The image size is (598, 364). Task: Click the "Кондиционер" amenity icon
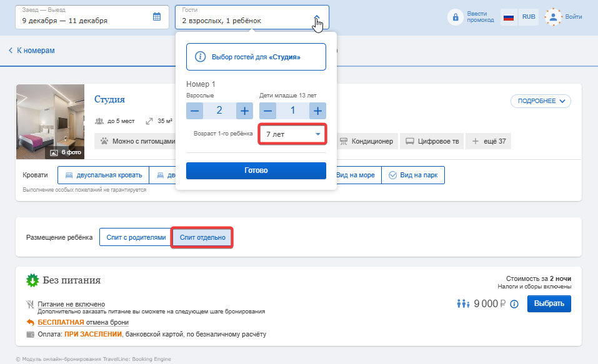(344, 141)
